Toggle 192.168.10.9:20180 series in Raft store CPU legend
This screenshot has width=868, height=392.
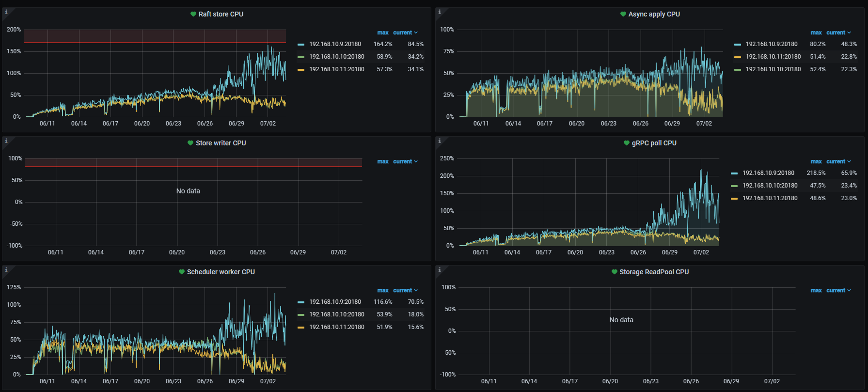point(335,44)
